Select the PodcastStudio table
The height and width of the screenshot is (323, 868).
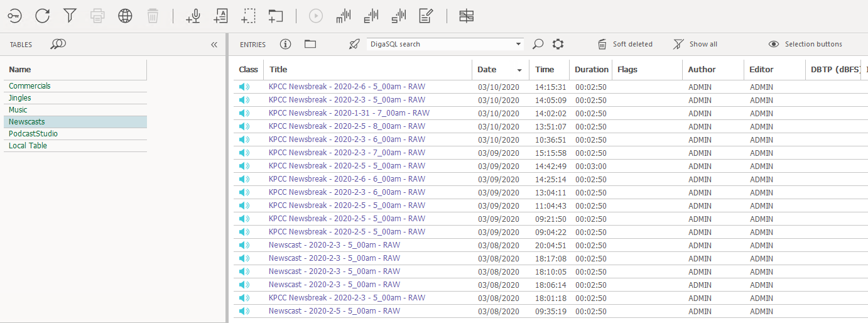coord(33,134)
